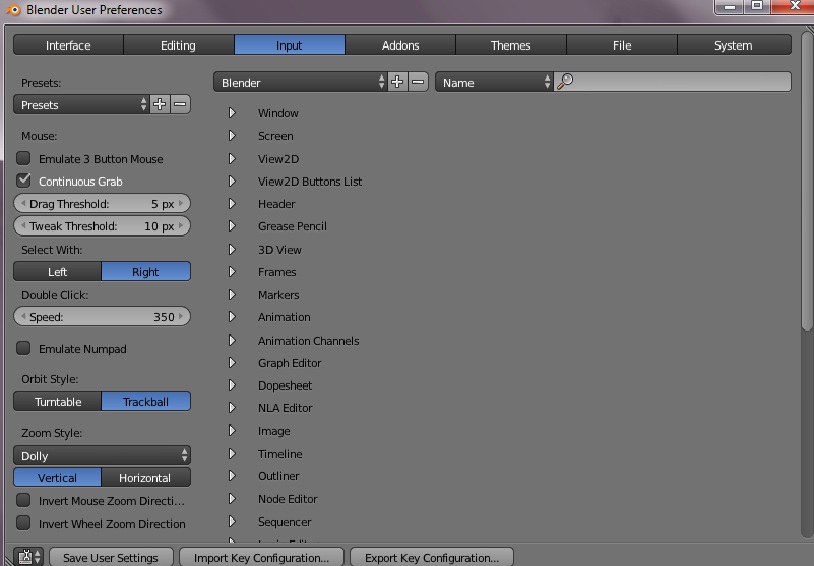Click the Blender logo in title bar
The height and width of the screenshot is (566, 814).
tap(13, 9)
